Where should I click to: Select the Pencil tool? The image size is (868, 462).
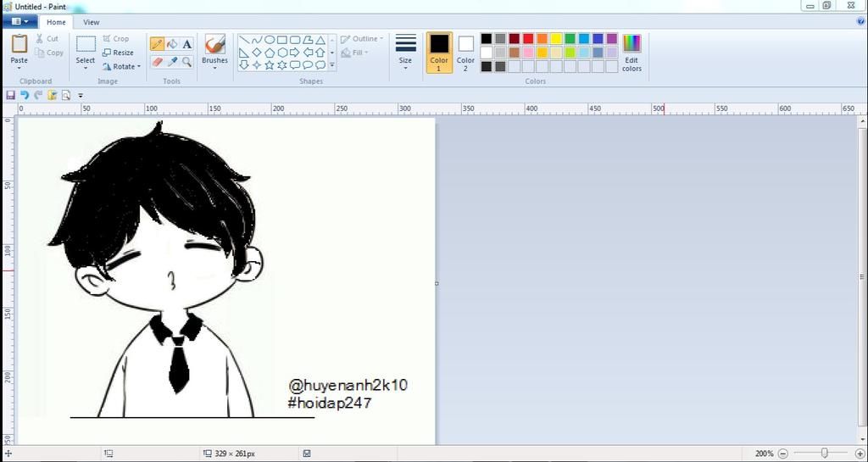pos(157,44)
